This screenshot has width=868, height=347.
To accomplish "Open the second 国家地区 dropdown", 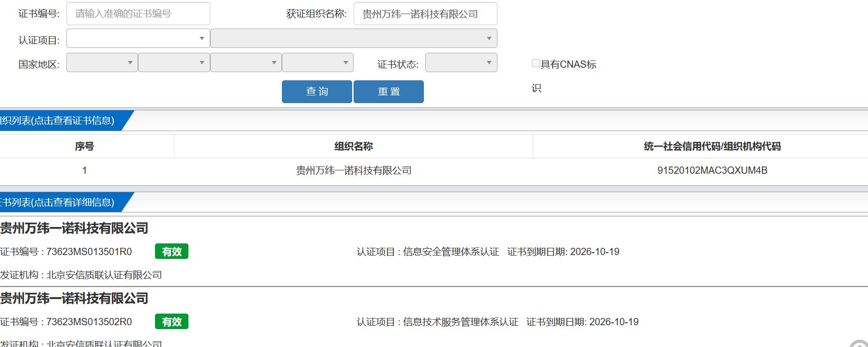I will (174, 62).
